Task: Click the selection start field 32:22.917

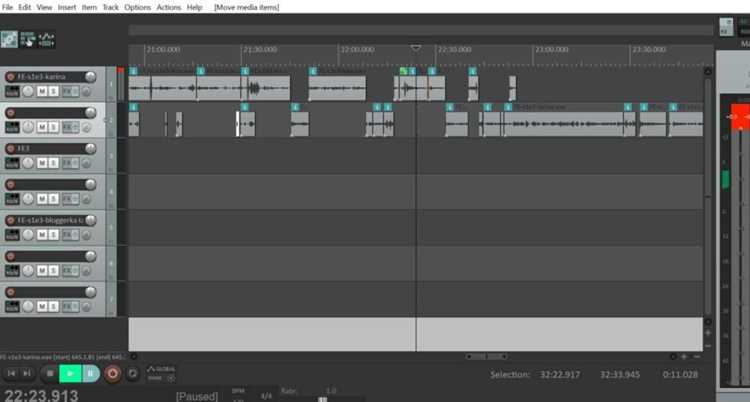Action: [x=560, y=374]
